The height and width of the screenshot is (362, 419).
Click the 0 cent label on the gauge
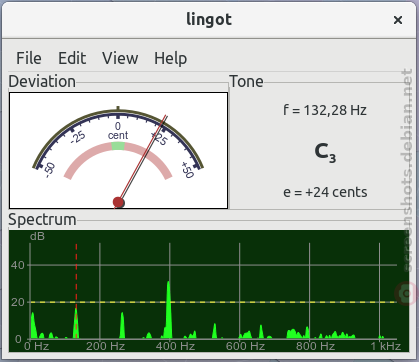(x=118, y=131)
